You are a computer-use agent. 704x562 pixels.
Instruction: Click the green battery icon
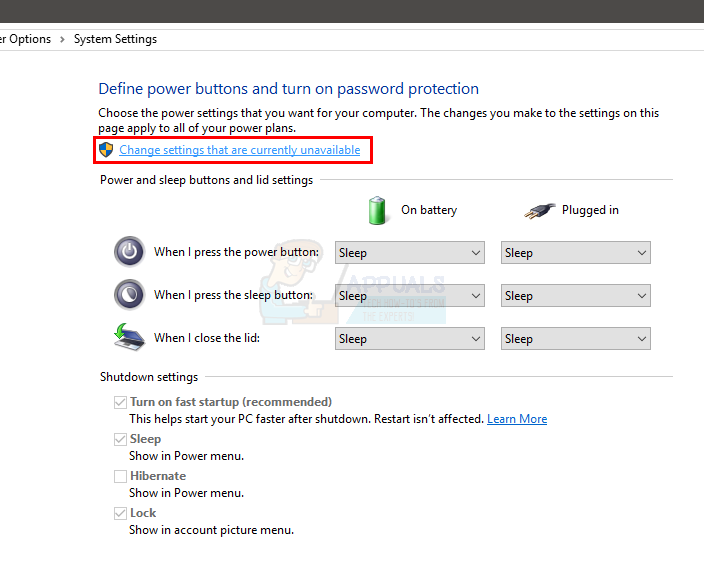tap(377, 210)
